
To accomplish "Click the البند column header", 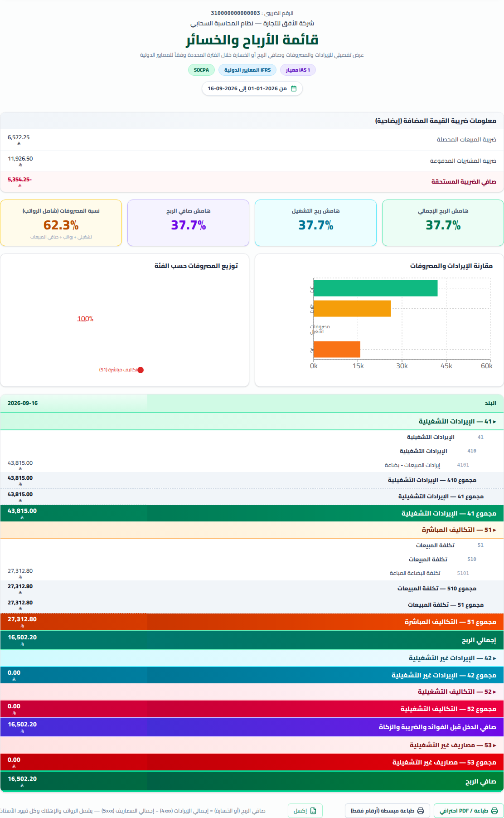I will click(490, 403).
